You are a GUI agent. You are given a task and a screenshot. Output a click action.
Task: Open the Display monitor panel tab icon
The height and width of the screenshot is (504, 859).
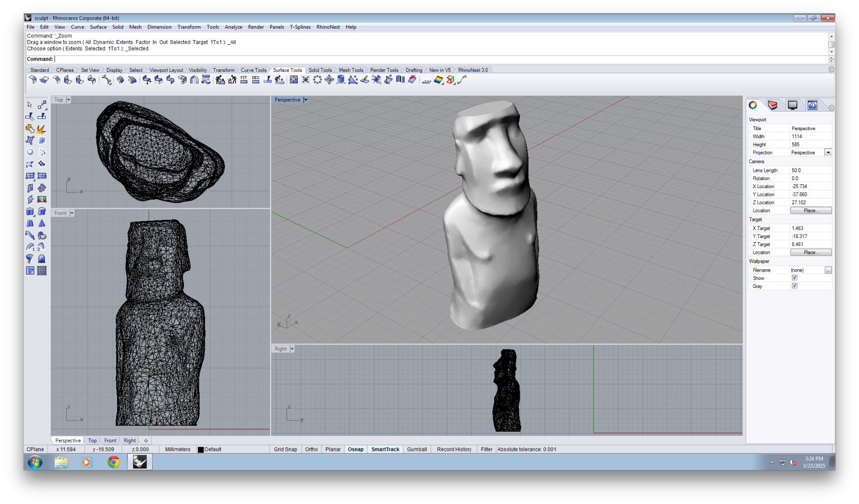point(792,105)
